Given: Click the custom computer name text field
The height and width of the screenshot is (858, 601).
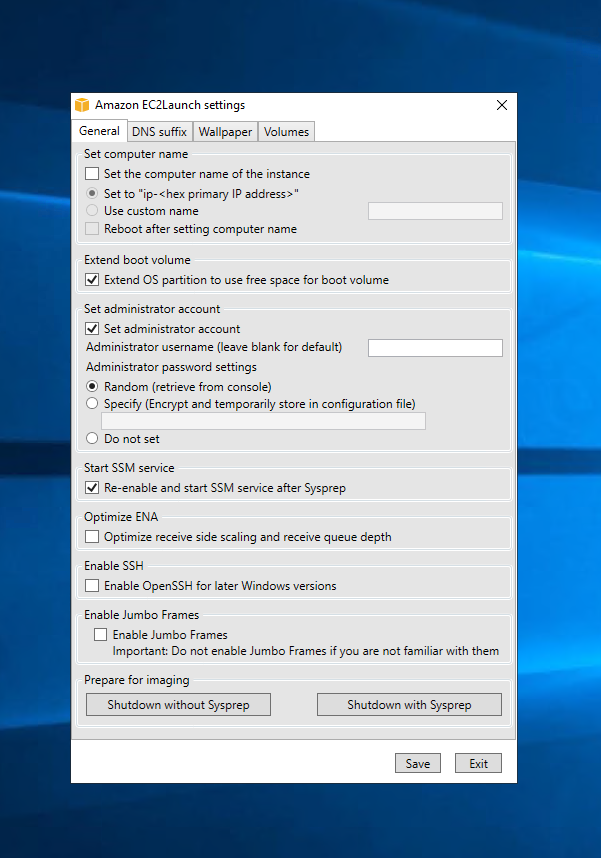Looking at the screenshot, I should [435, 211].
